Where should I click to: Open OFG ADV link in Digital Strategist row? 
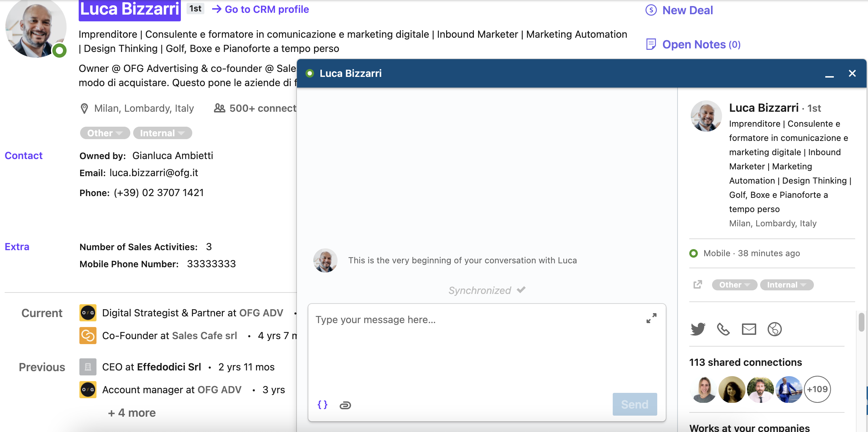(x=261, y=313)
